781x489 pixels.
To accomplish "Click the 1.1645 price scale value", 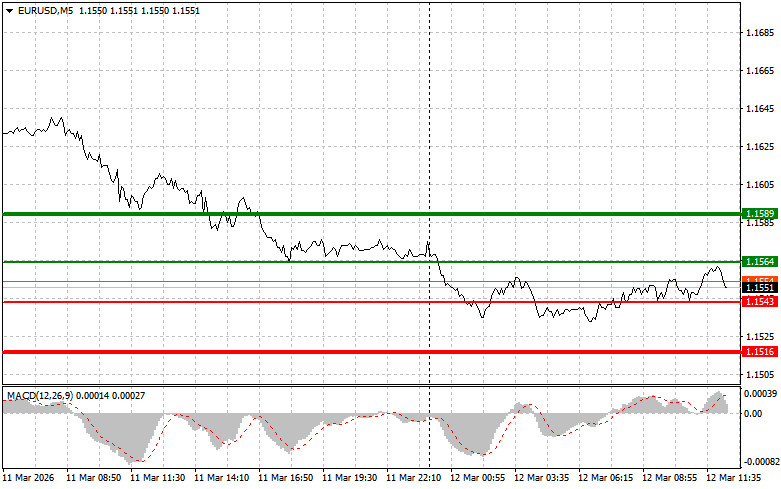I will [760, 109].
